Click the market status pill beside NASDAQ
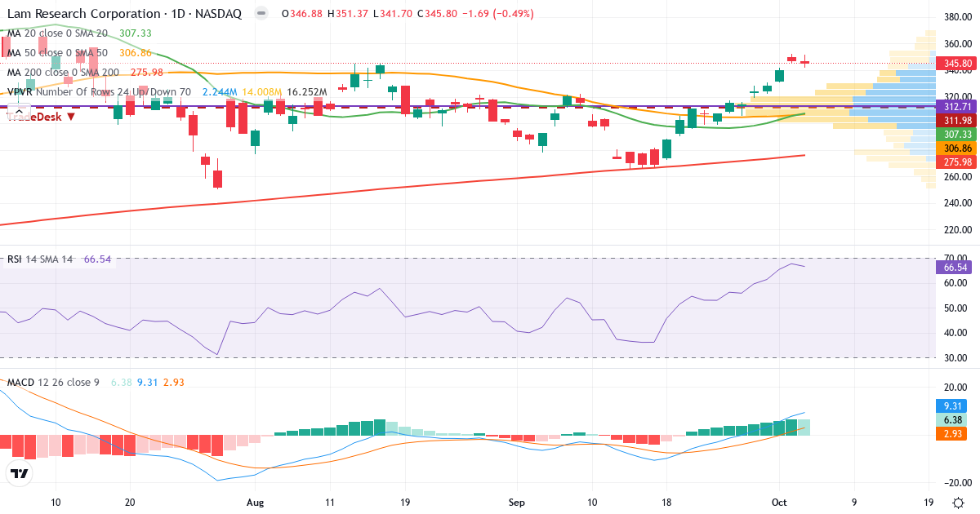Screen dimensions: 980x514 point(261,14)
